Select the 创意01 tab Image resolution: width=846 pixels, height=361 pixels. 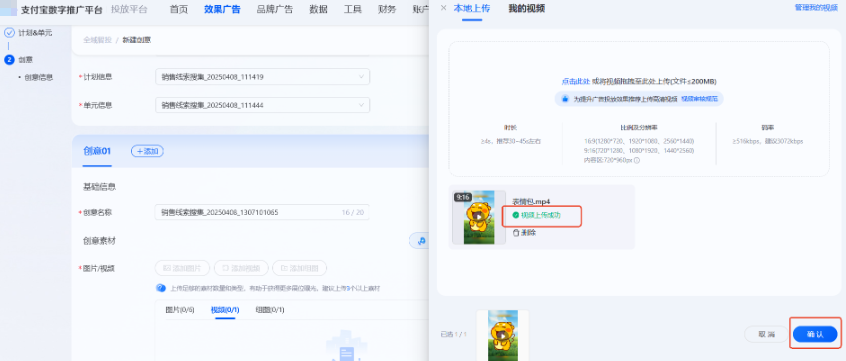pyautogui.click(x=97, y=151)
